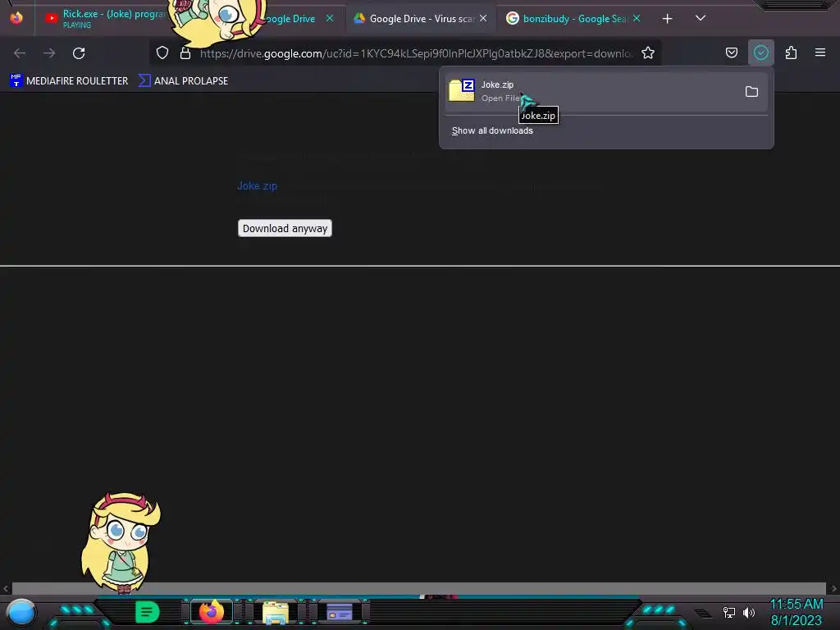Click the Joke.zip page link

(257, 186)
